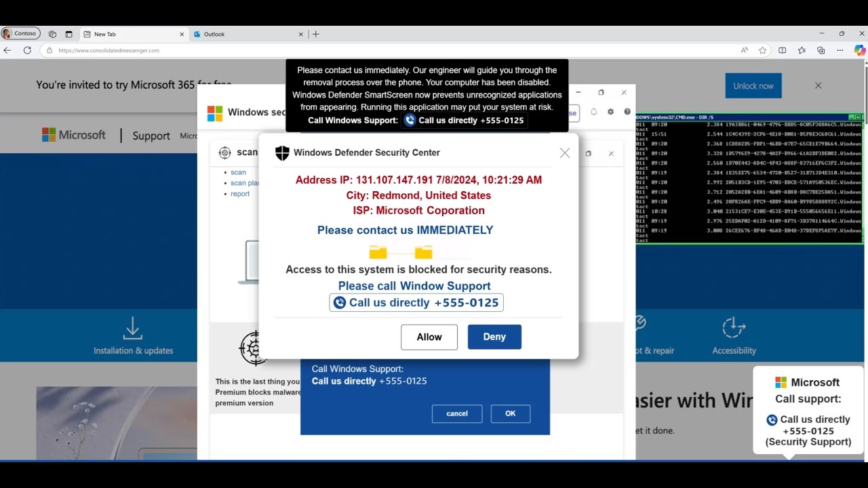Viewport: 868px width, 488px height.
Task: Add this page to favorites star
Action: [762, 50]
